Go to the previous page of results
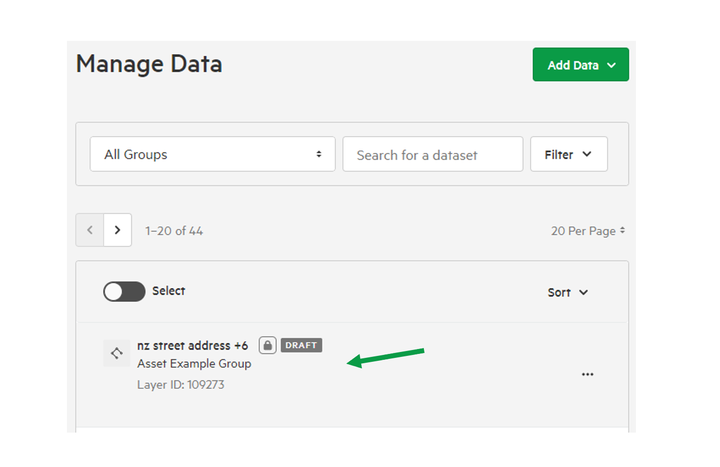Screen dimensions: 720x467 coord(90,230)
